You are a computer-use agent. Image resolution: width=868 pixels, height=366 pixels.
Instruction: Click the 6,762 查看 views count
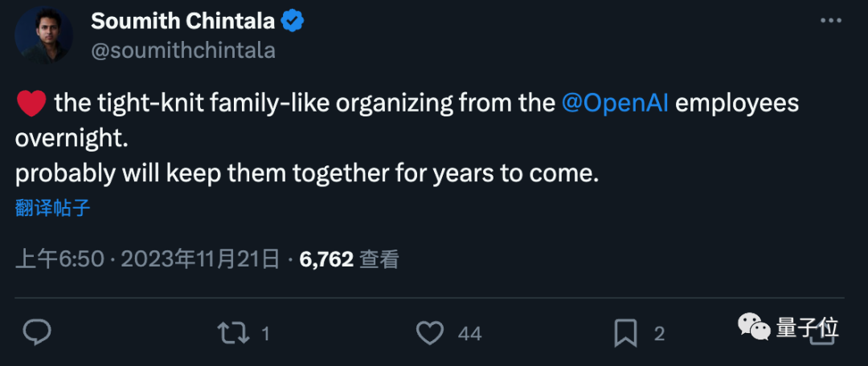(x=349, y=258)
